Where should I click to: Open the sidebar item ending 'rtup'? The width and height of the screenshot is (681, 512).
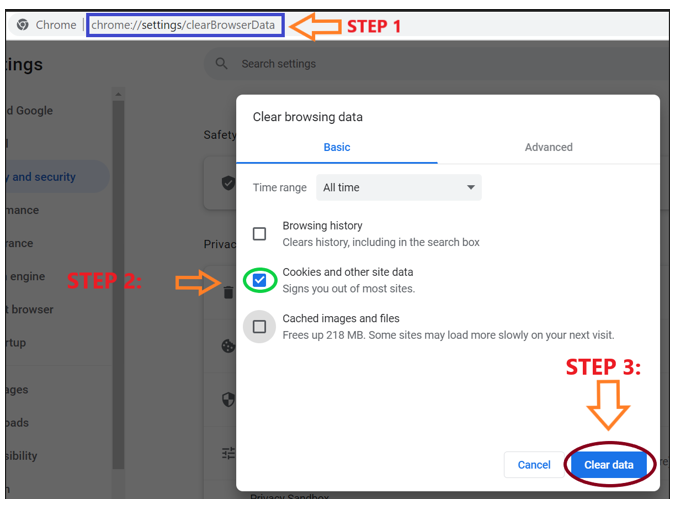17,343
